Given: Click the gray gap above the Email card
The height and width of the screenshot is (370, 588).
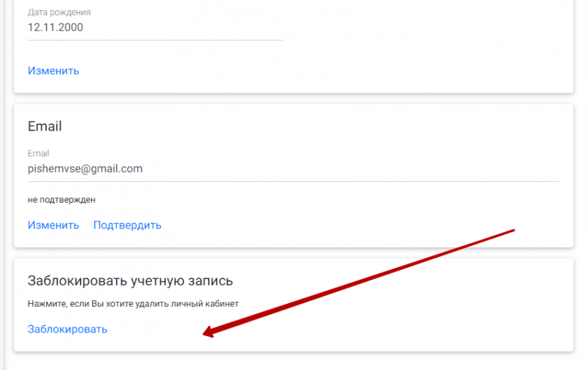Looking at the screenshot, I should (294, 98).
